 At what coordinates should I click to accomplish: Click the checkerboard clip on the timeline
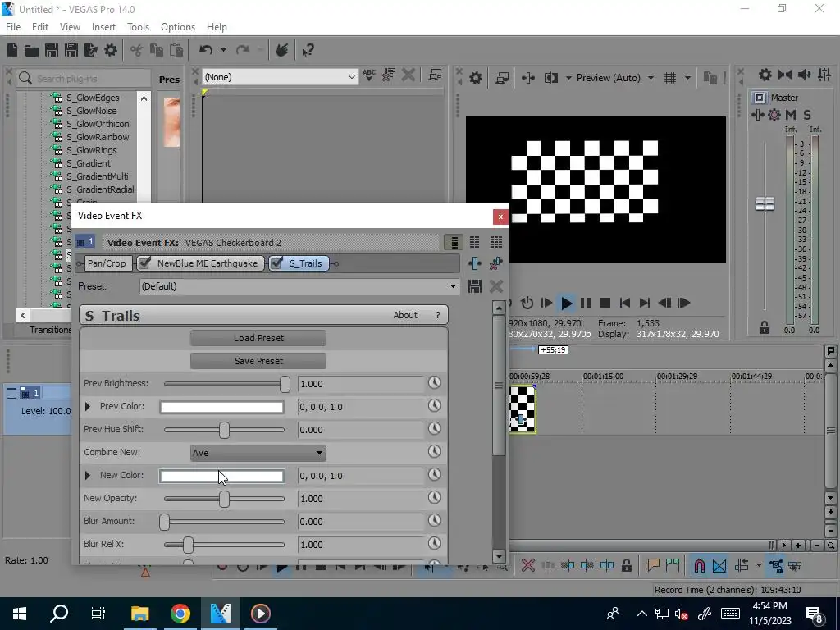click(523, 409)
